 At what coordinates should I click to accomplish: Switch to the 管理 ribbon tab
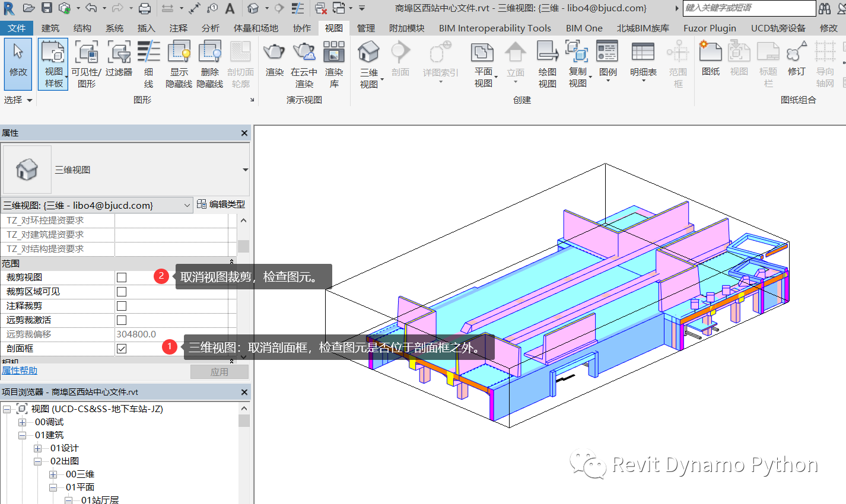366,28
